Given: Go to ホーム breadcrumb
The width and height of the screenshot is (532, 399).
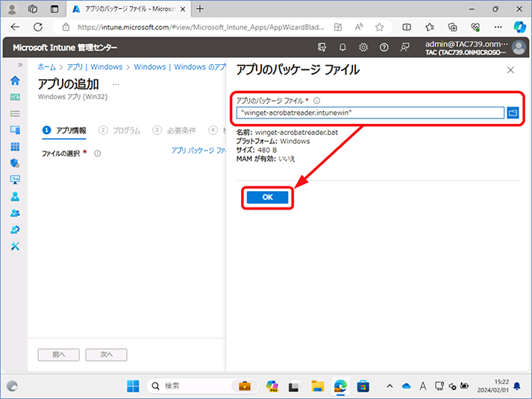Looking at the screenshot, I should (46, 67).
